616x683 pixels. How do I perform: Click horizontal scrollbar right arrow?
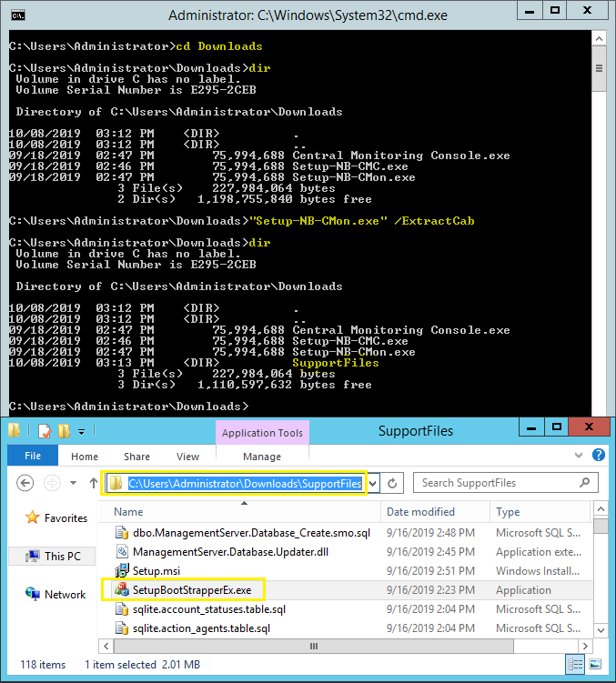coord(585,646)
